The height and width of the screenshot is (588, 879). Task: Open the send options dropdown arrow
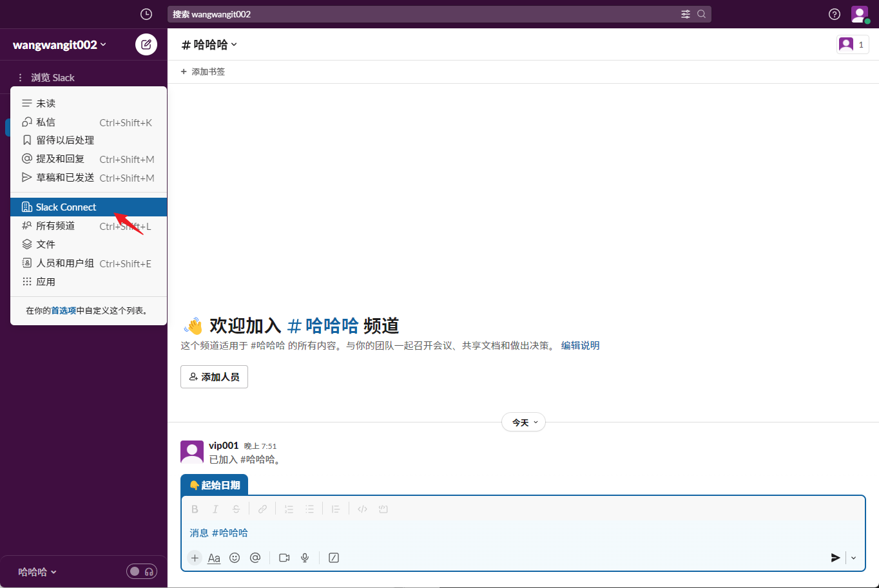coord(854,558)
